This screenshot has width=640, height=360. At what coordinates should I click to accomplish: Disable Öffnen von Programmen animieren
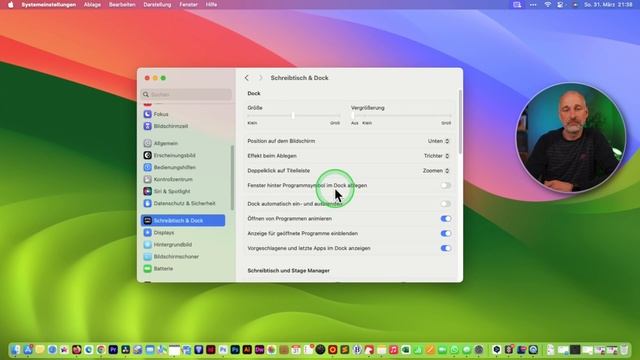pos(445,218)
